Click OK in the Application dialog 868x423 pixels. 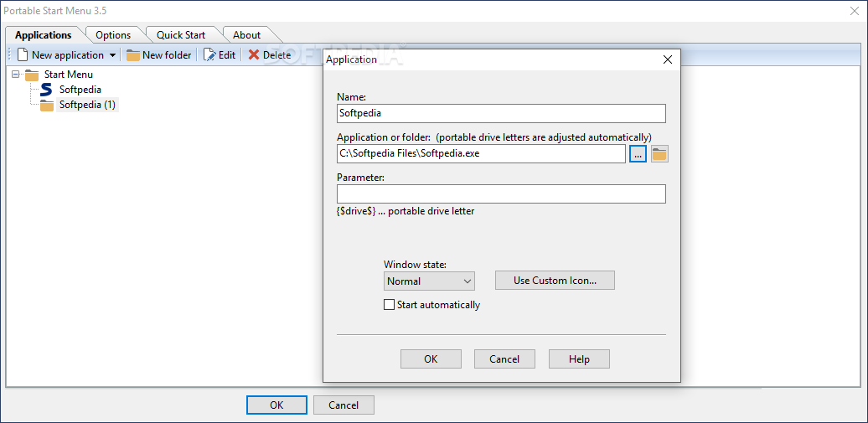tap(431, 359)
